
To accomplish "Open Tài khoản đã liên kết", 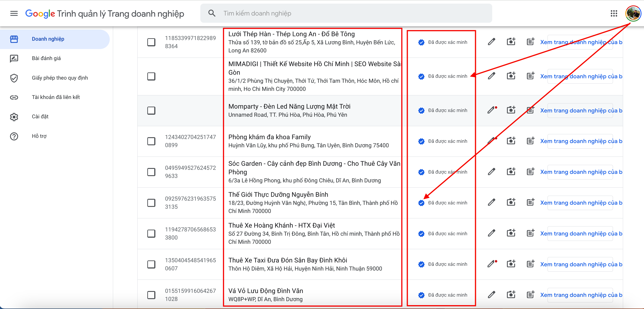I will [x=54, y=97].
